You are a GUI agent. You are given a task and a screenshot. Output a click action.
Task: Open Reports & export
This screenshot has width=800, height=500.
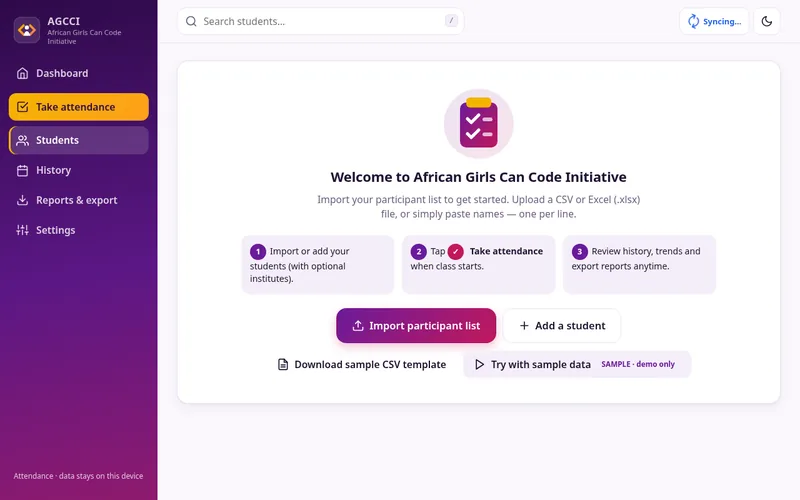pos(79,201)
